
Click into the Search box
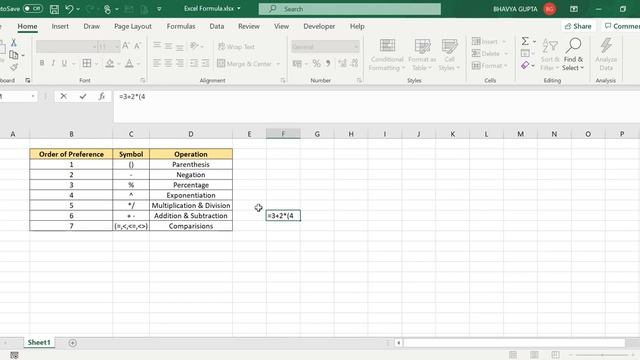point(350,9)
